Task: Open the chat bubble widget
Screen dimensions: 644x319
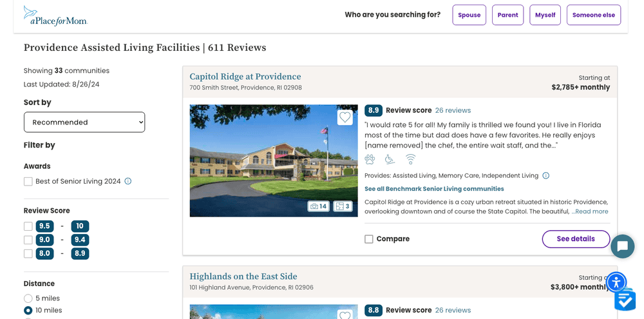Action: point(622,246)
